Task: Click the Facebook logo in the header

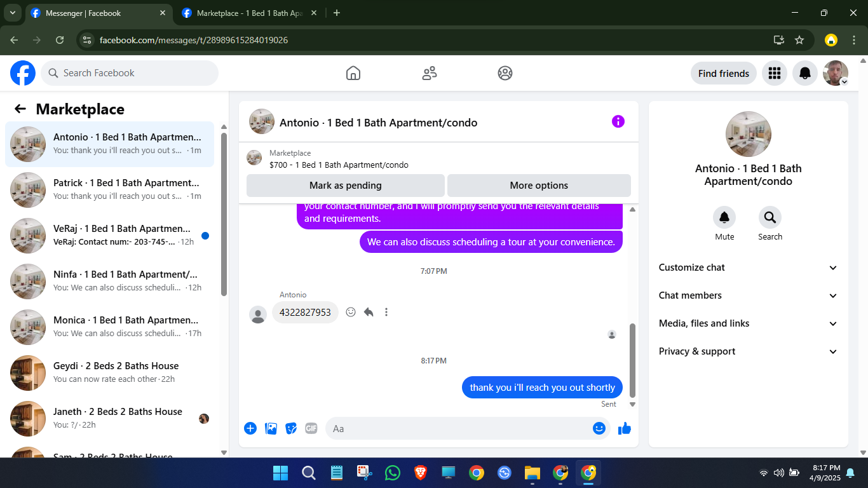Action: [23, 73]
